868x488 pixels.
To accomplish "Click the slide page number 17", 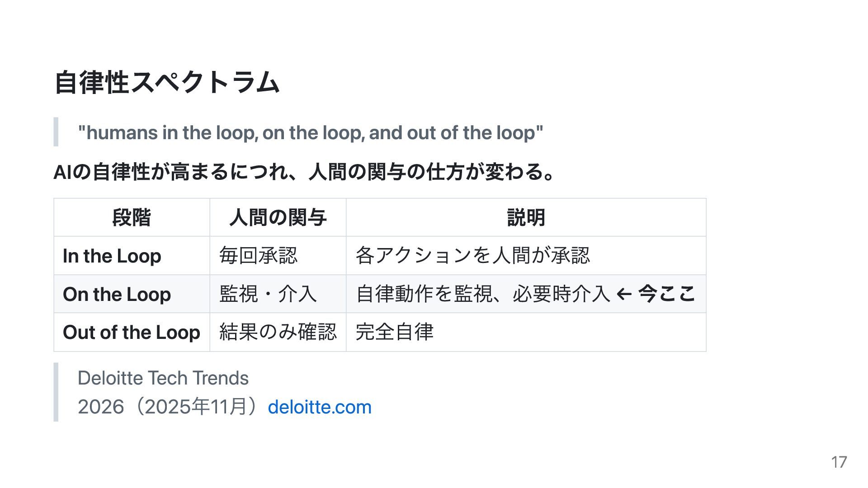I will pyautogui.click(x=839, y=462).
